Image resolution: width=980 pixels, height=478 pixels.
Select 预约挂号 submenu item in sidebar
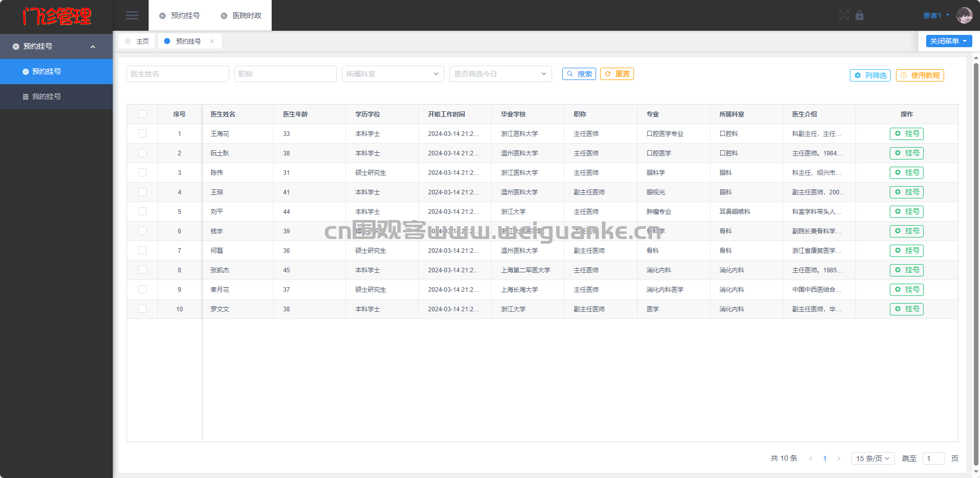point(56,71)
